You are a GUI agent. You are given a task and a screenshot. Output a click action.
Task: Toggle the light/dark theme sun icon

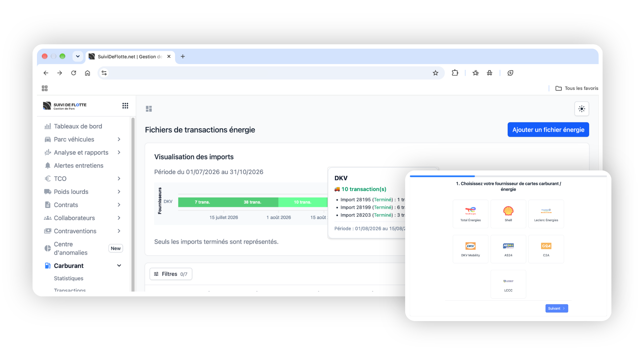point(582,109)
